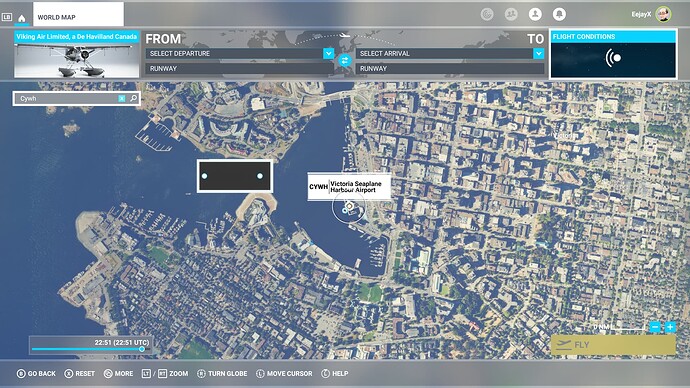690x388 pixels.
Task: Open the marketplace icon in top bar
Action: click(487, 15)
